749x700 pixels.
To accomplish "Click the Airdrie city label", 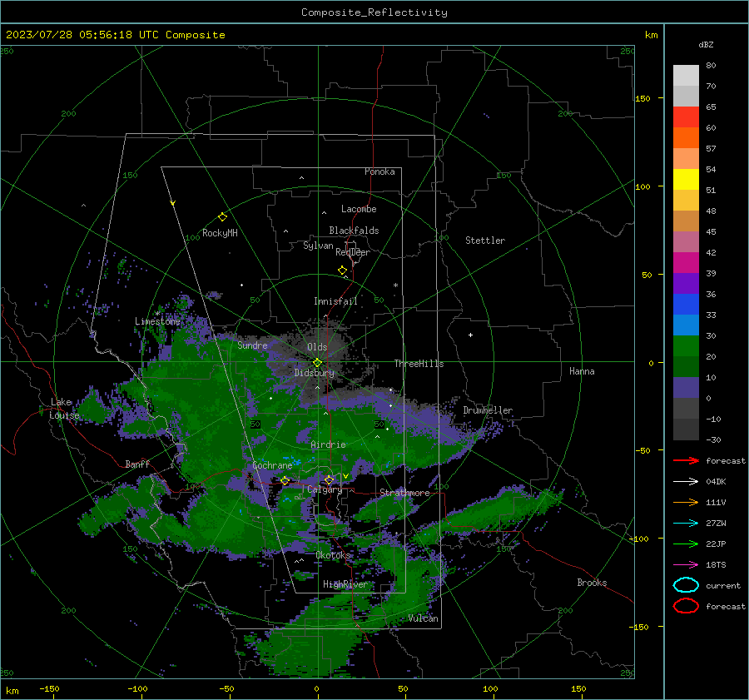I will [x=328, y=444].
